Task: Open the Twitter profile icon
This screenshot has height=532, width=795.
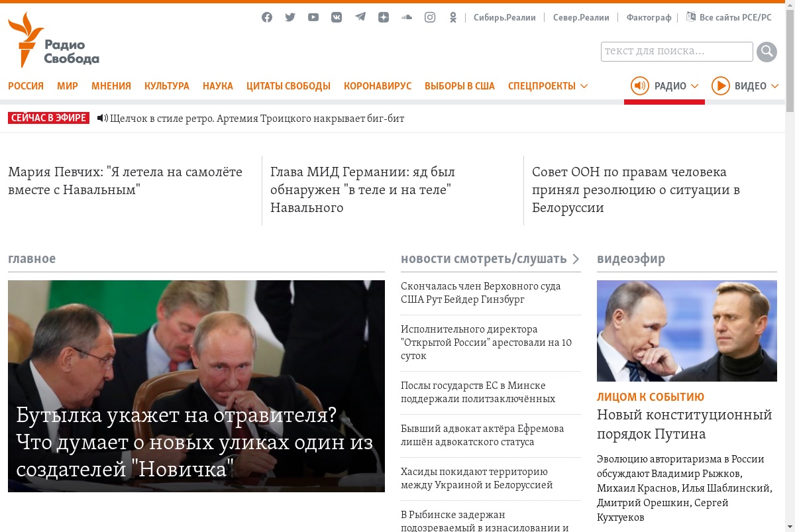Action: 290,17
